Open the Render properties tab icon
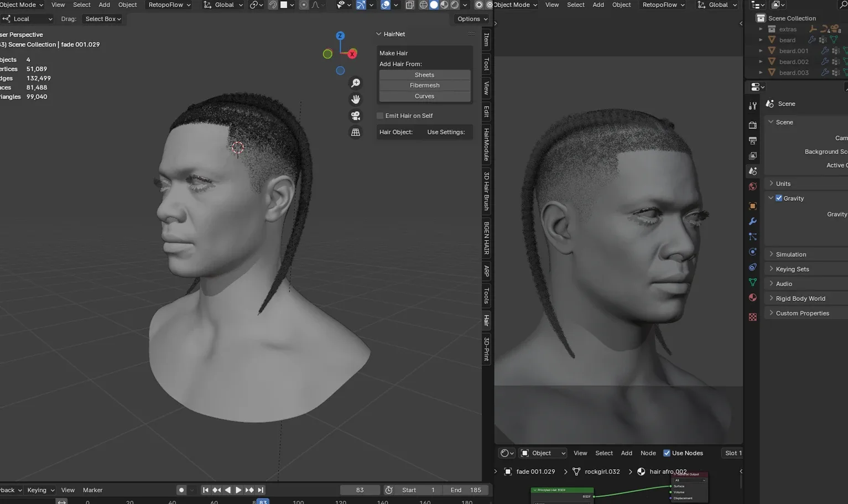The height and width of the screenshot is (504, 848). (x=752, y=126)
